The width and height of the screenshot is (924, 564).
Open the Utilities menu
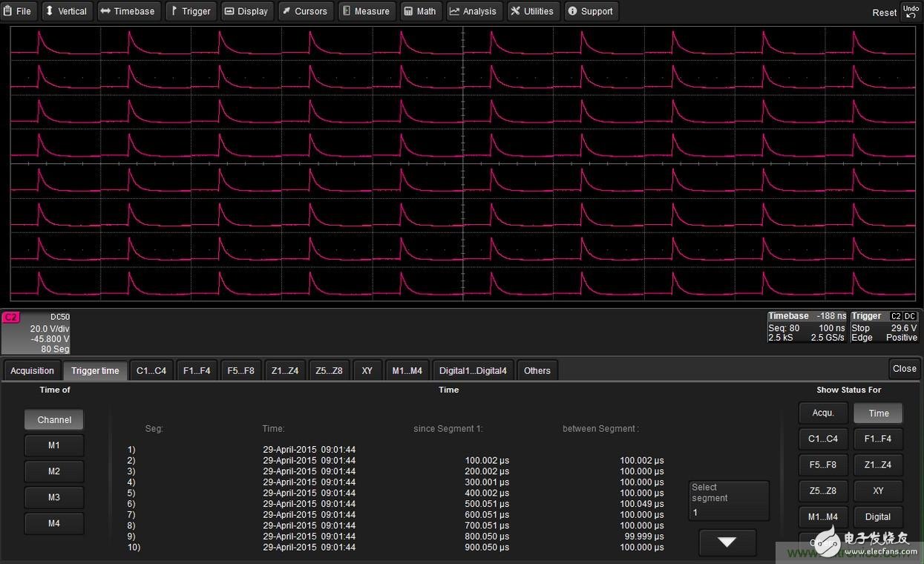[531, 11]
